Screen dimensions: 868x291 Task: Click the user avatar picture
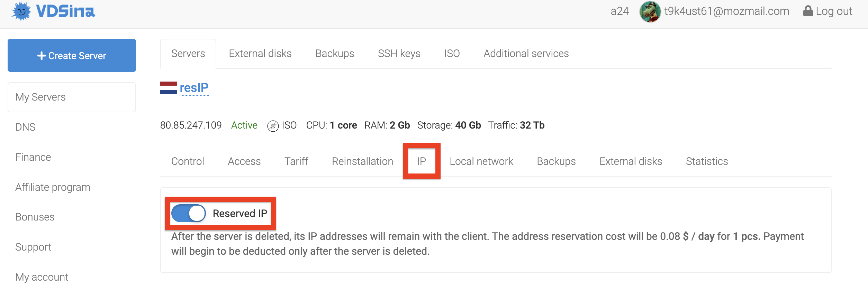coord(650,11)
